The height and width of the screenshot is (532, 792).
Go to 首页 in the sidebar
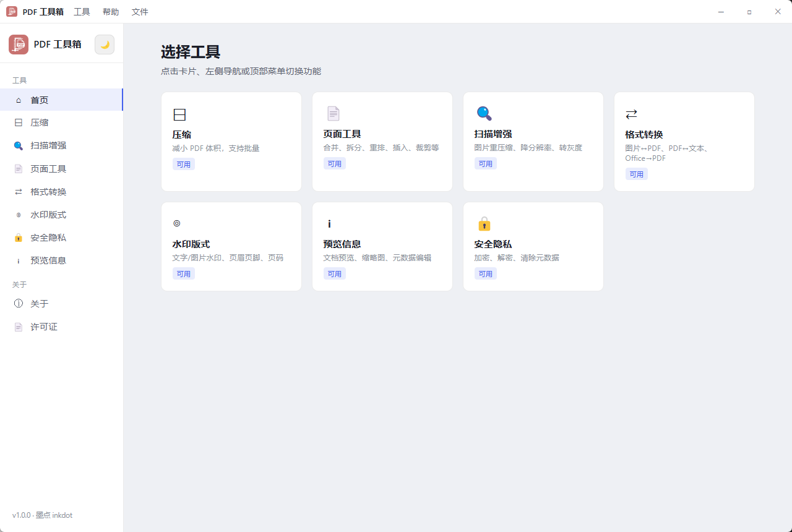coord(61,100)
